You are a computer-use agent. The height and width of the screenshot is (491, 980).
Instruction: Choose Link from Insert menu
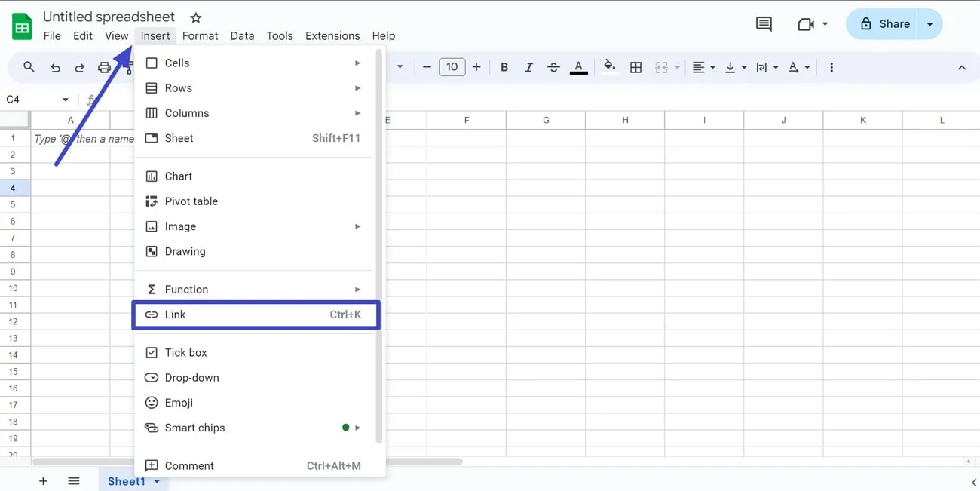click(254, 315)
